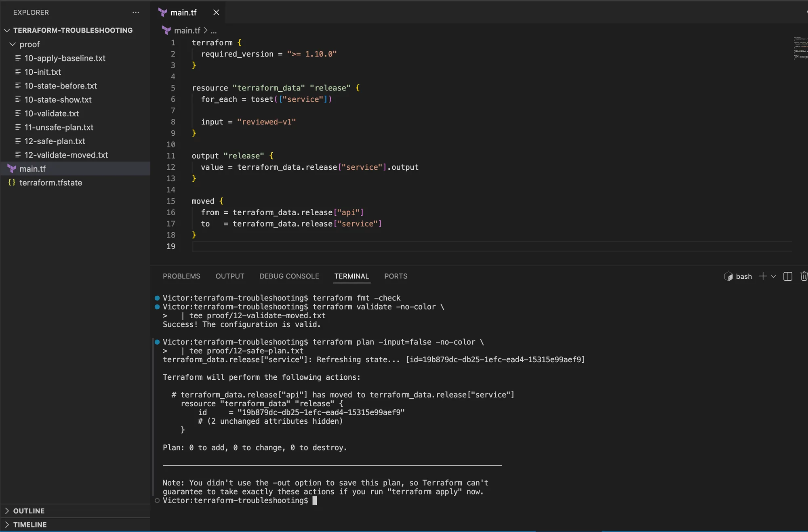Open 11-unsafe-plan.txt file
The width and height of the screenshot is (808, 532).
[59, 127]
